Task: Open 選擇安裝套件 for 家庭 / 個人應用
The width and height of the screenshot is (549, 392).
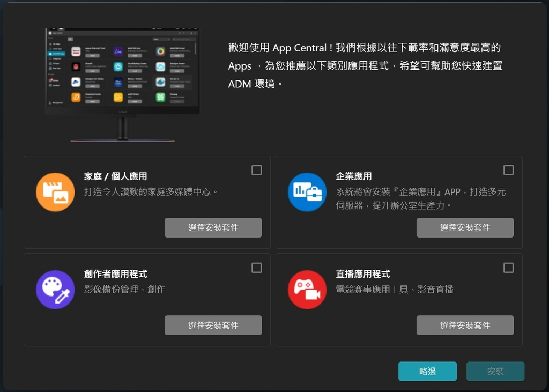Action: [213, 228]
